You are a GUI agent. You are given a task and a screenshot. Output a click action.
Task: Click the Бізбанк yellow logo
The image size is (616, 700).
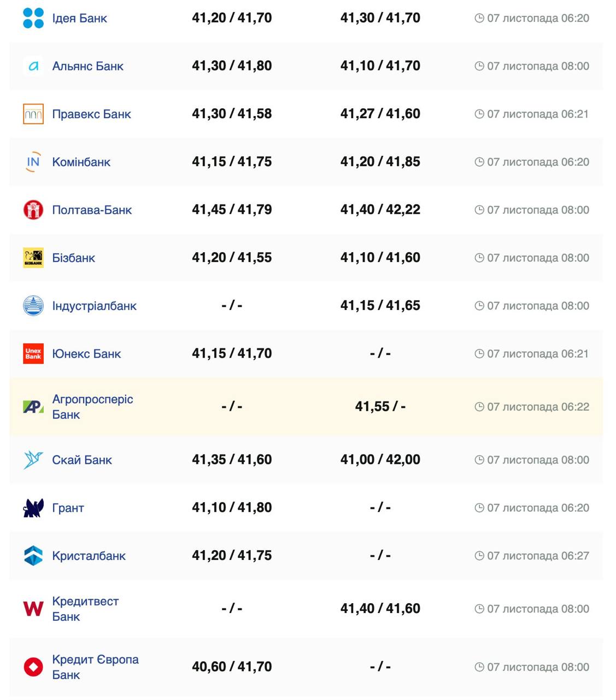(x=33, y=258)
